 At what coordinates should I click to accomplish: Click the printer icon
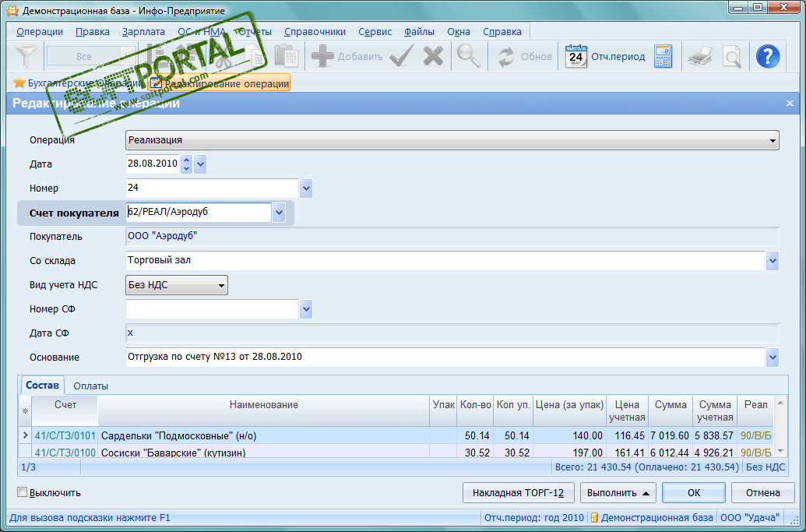point(699,56)
